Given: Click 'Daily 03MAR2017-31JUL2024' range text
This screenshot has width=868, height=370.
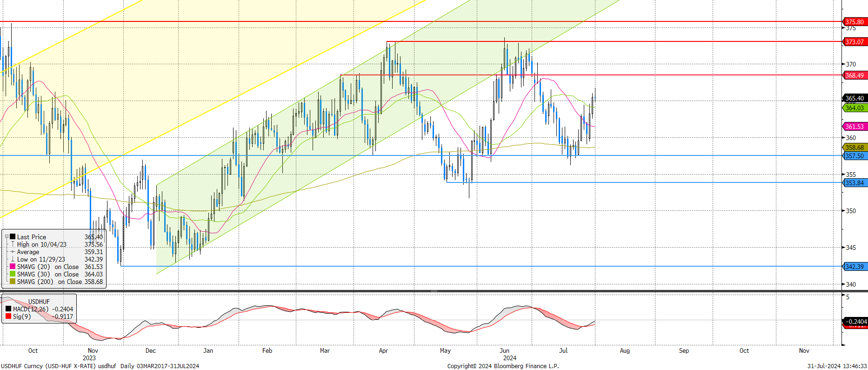Looking at the screenshot, I should click(160, 366).
